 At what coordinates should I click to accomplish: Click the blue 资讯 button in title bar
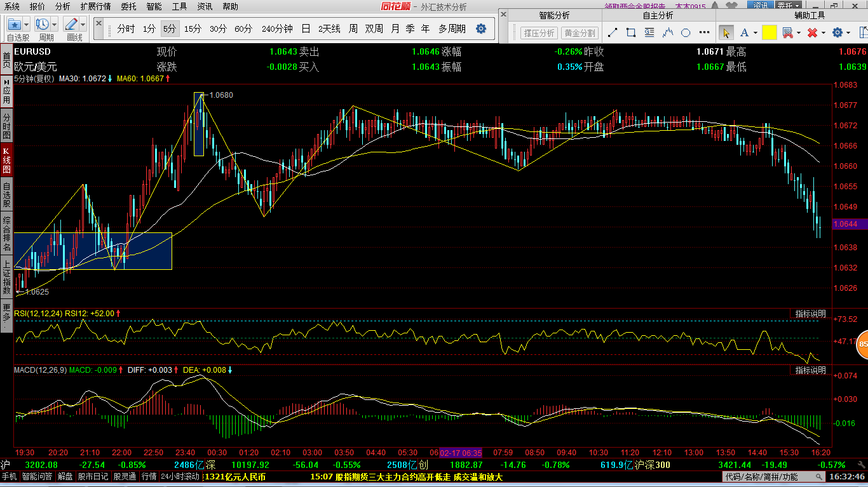760,6
